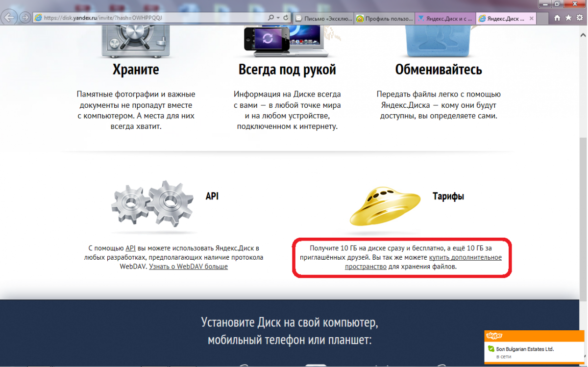
Task: Open the browser Home page icon
Action: click(x=557, y=18)
